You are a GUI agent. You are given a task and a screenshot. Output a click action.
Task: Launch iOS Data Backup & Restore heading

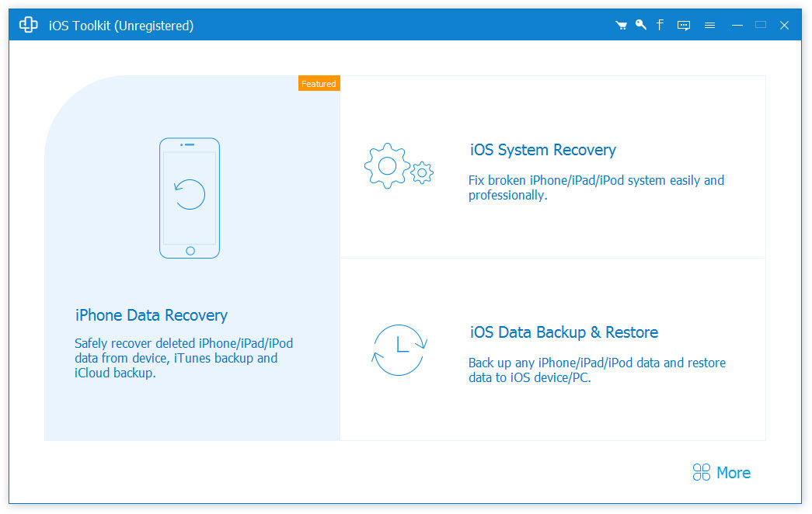pyautogui.click(x=563, y=332)
